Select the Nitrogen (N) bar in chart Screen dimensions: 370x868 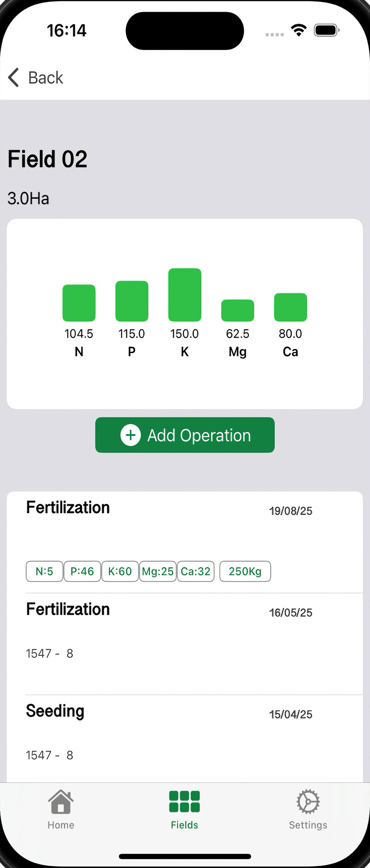[79, 303]
